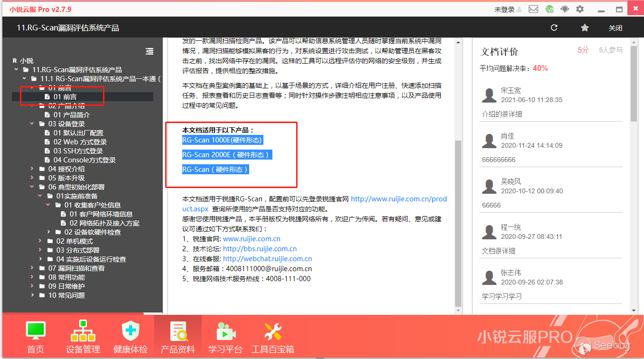Open the bbs.ruijie.com.cn forum link
644x359 pixels.
pos(260,249)
